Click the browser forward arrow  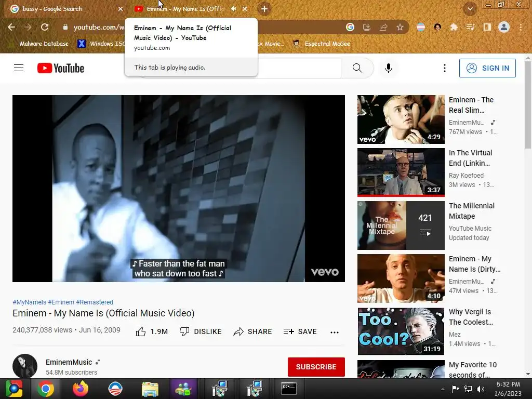[28, 27]
